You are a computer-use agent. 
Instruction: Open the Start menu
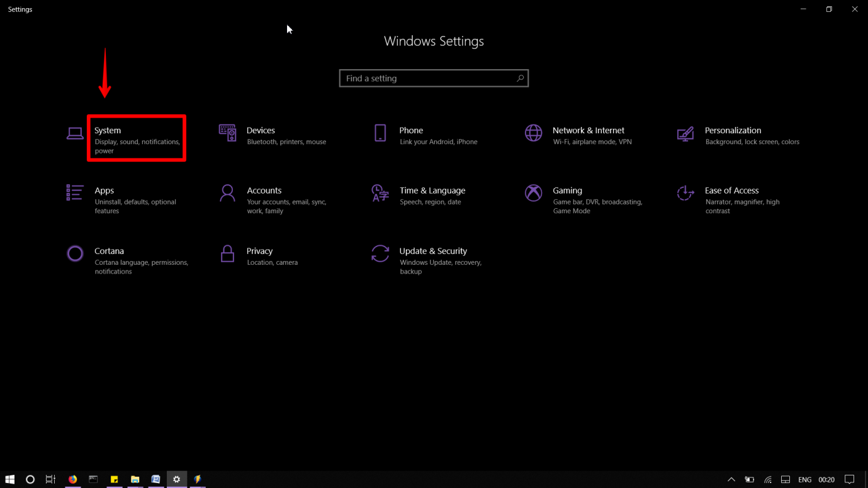pyautogui.click(x=9, y=479)
